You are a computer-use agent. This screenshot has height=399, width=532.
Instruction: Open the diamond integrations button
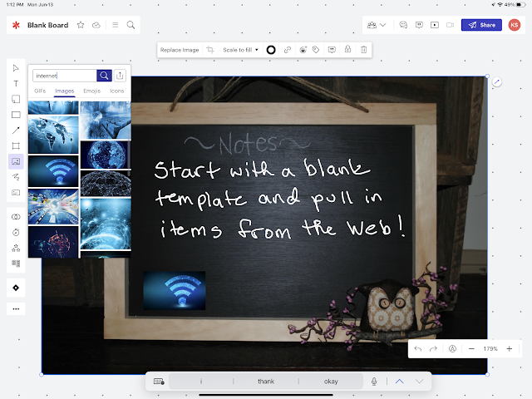16,288
